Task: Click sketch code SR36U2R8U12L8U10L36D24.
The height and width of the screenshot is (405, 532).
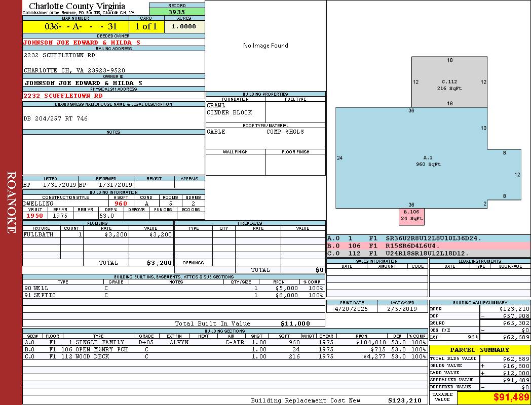Action: click(x=433, y=238)
